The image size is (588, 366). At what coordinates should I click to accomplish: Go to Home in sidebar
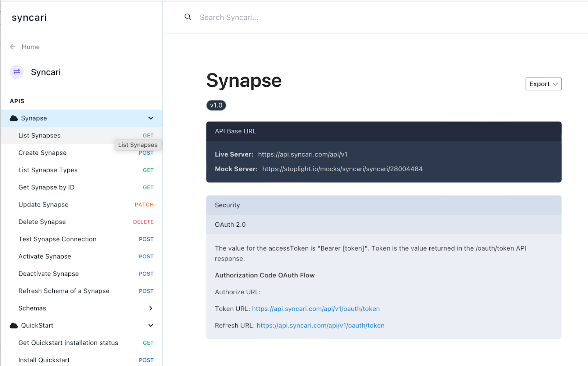(x=31, y=47)
